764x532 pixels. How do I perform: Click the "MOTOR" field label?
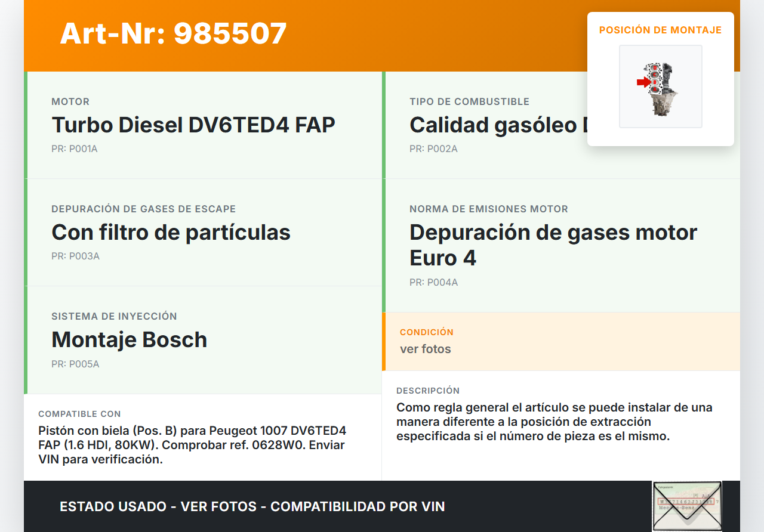point(70,102)
